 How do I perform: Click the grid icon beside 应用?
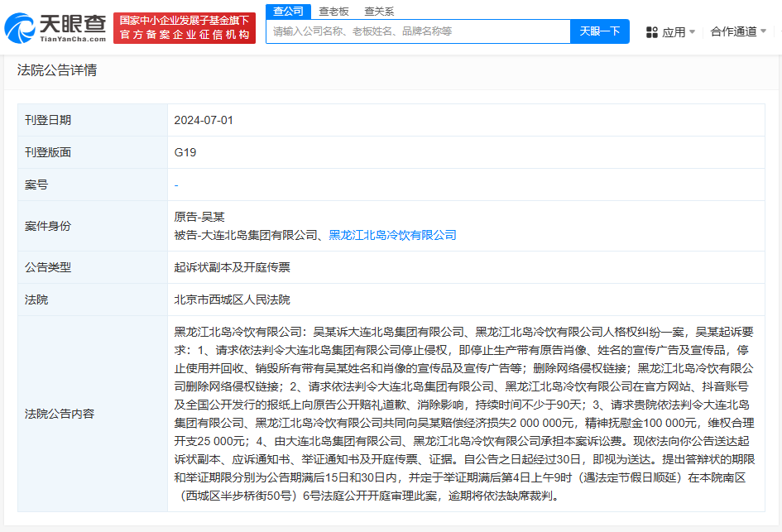(651, 32)
